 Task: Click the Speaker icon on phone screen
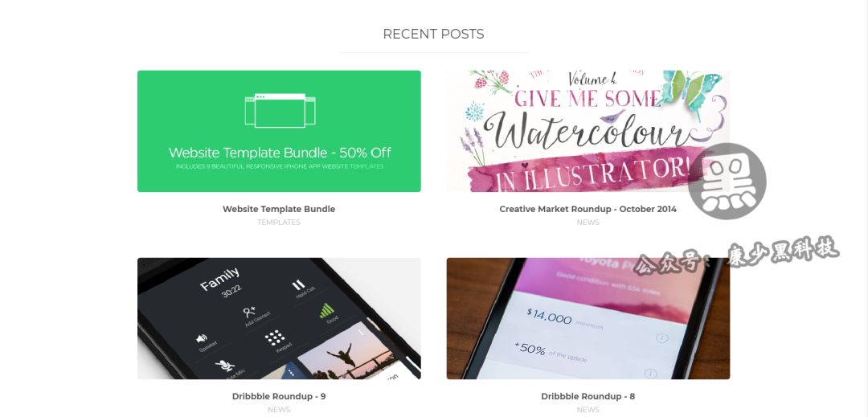pos(202,338)
